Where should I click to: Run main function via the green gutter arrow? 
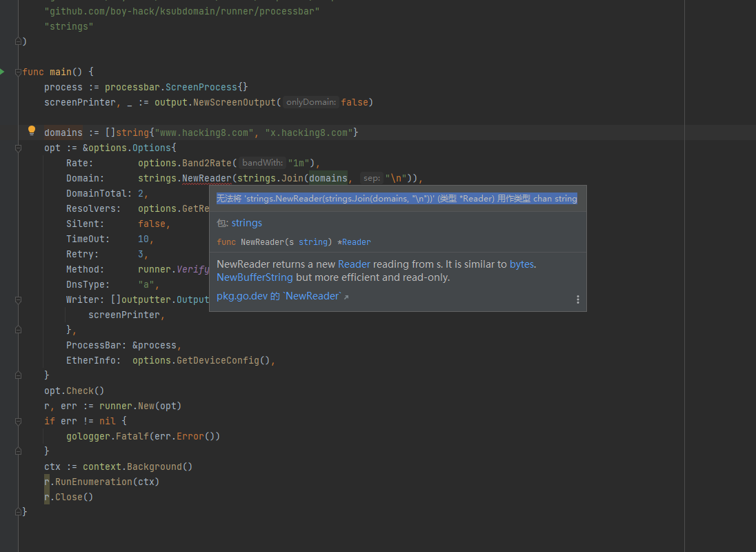[x=3, y=71]
